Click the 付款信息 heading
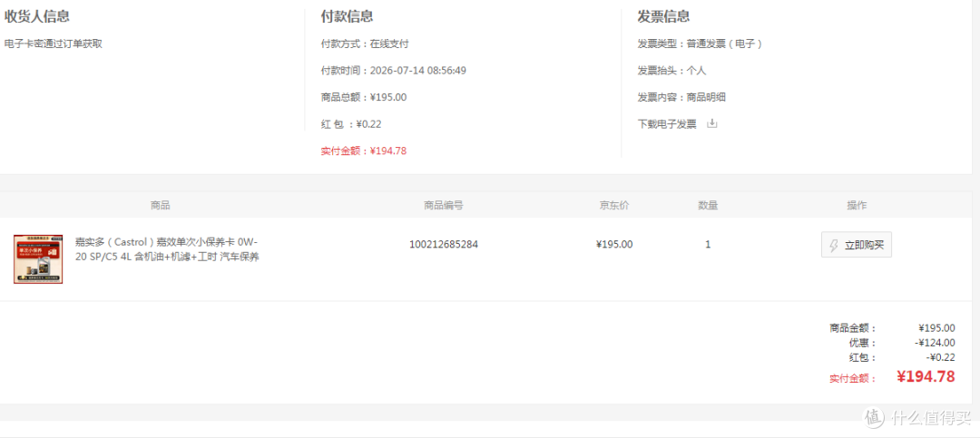980x438 pixels. pos(347,16)
